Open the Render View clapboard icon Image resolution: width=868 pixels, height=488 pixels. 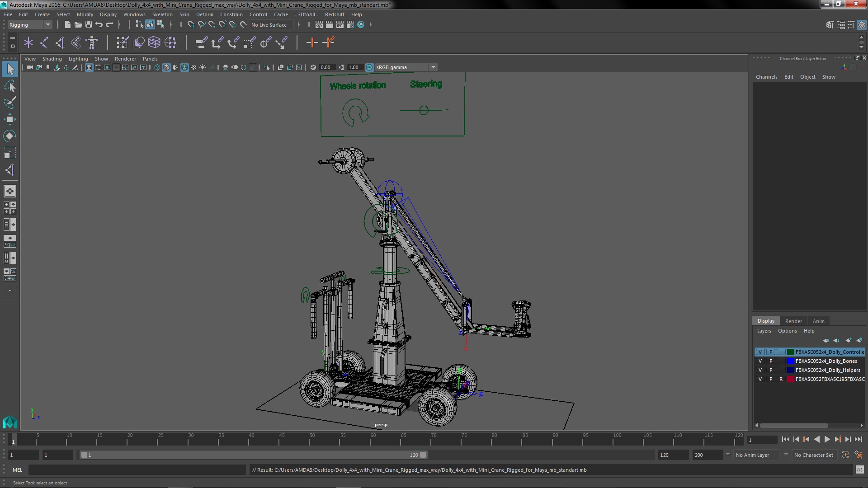319,24
